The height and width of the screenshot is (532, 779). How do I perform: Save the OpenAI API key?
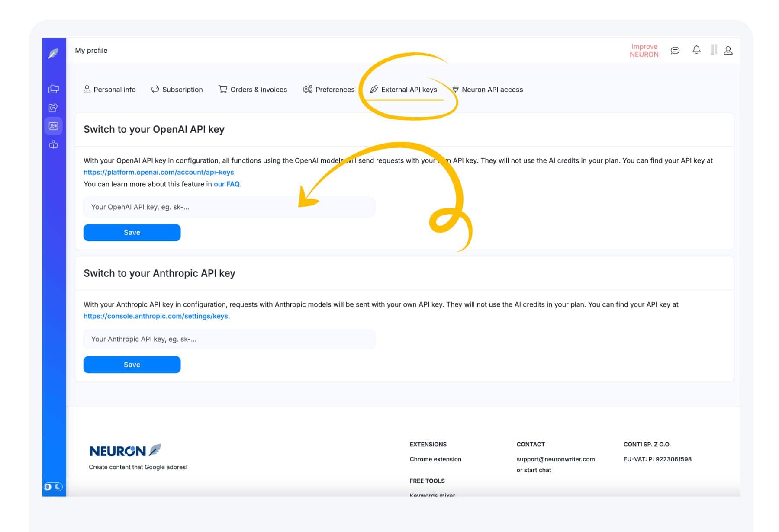point(132,233)
